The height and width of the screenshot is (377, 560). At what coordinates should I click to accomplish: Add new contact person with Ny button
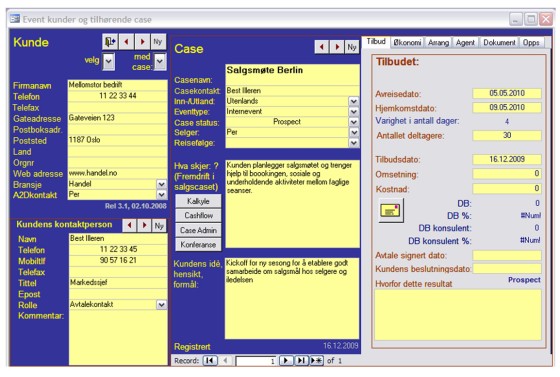click(x=159, y=225)
